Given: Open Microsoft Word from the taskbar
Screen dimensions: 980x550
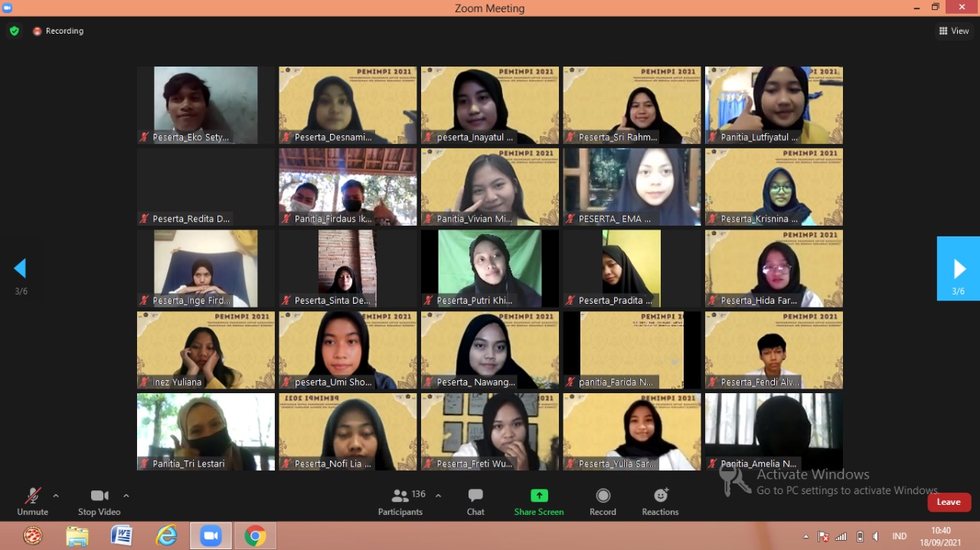Looking at the screenshot, I should click(121, 536).
